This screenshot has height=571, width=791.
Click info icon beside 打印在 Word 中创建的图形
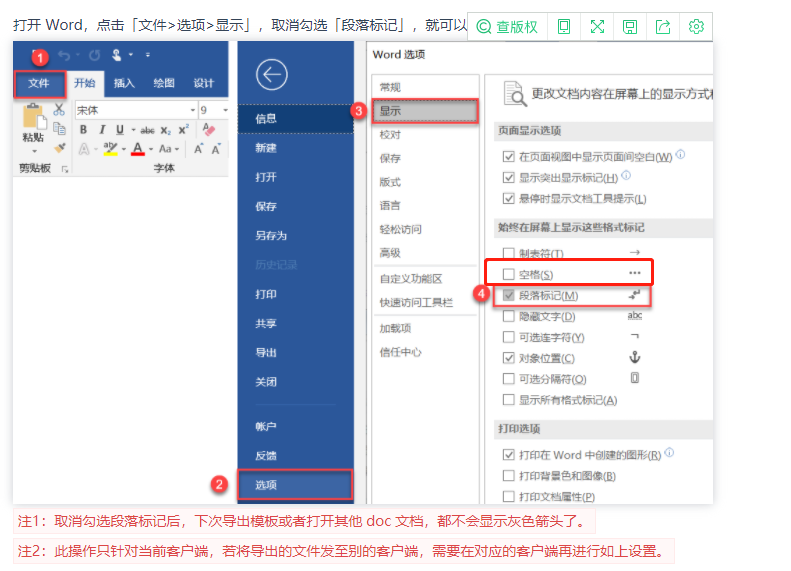coord(669,452)
